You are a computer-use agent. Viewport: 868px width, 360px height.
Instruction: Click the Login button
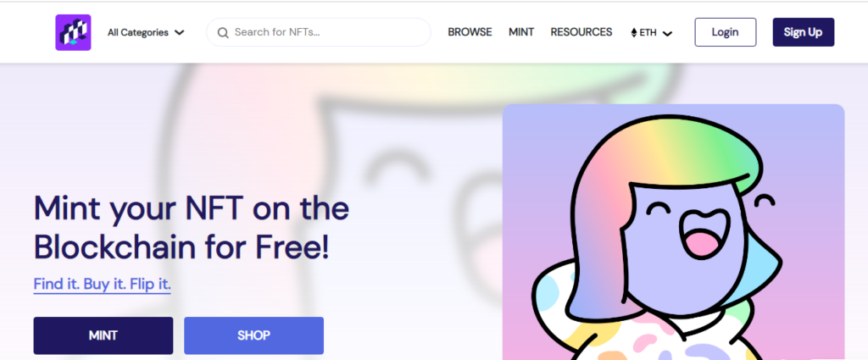pos(726,32)
